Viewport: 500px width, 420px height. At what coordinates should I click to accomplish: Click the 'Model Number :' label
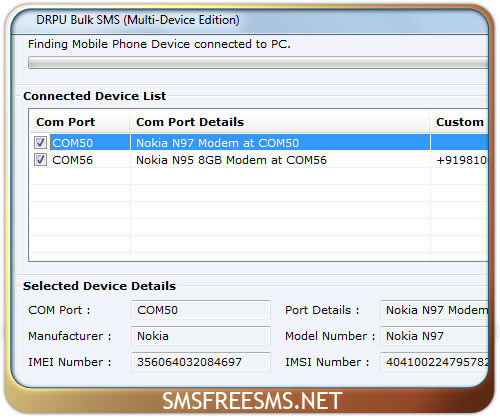(x=330, y=336)
